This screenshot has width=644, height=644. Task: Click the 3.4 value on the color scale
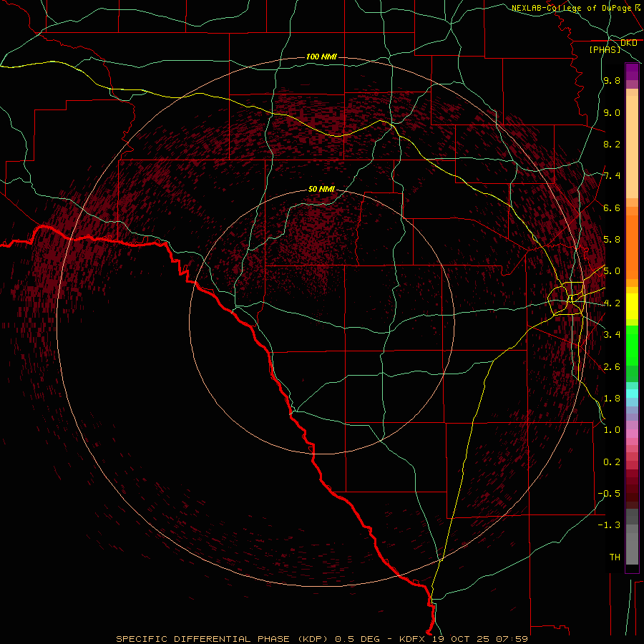pos(612,335)
